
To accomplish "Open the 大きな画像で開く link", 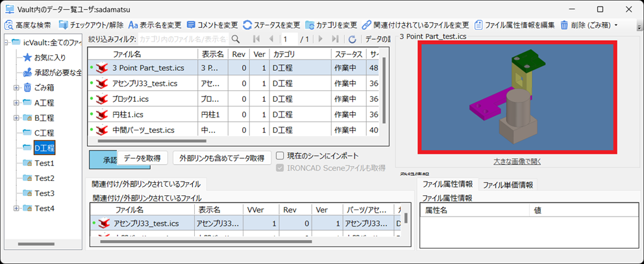I will coord(517,162).
